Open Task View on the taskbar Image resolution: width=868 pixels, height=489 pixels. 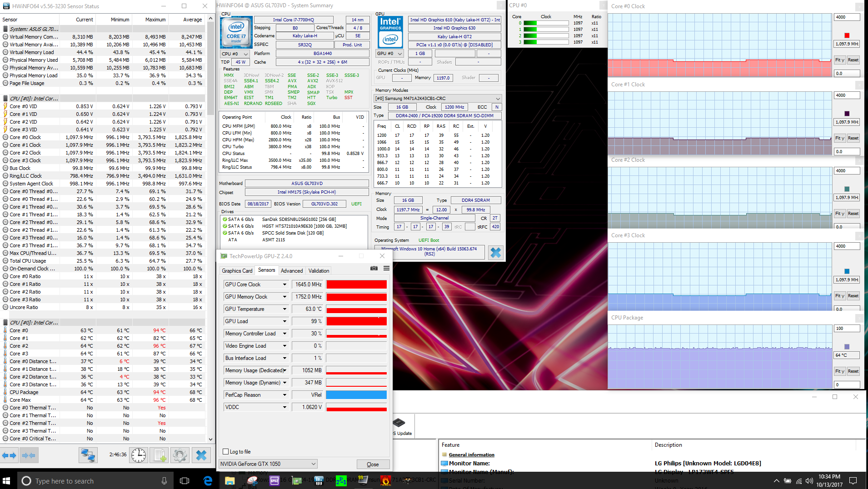[185, 480]
